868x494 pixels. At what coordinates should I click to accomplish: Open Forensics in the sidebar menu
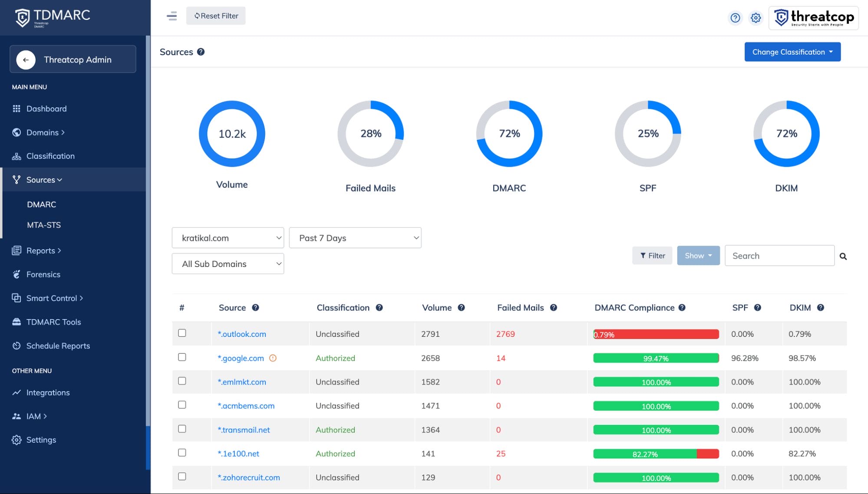click(x=43, y=274)
